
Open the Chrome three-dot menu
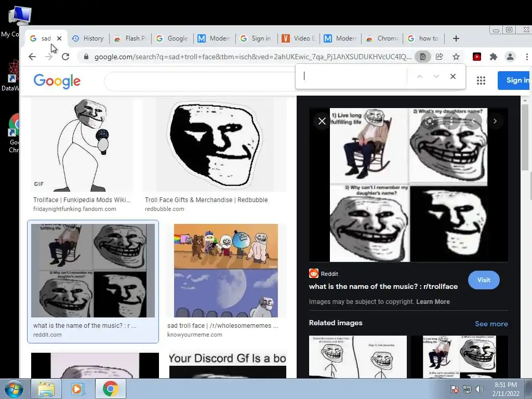527,57
